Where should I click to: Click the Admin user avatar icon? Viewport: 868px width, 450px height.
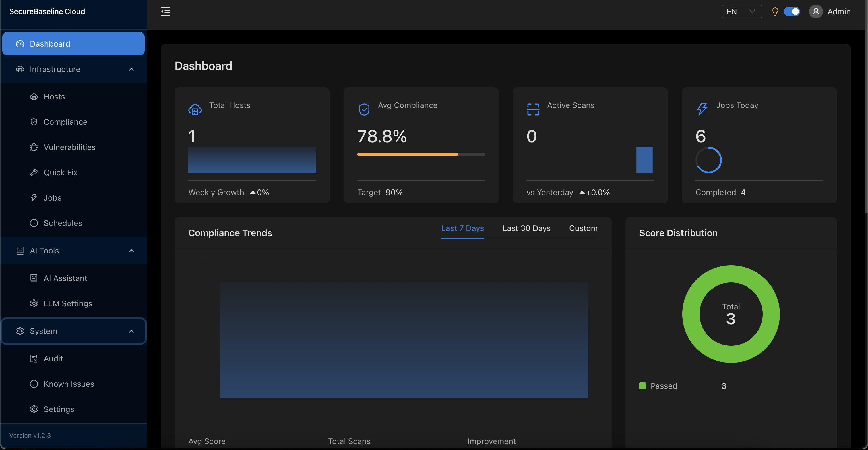tap(816, 12)
